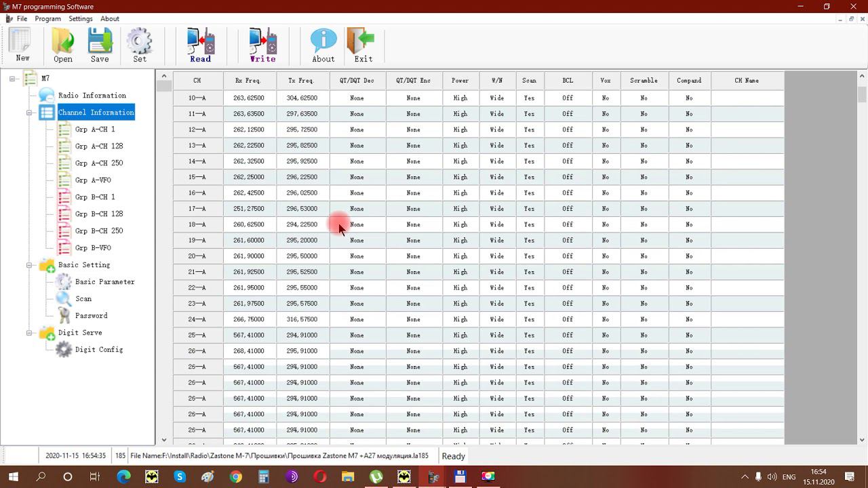Screen dimensions: 868x488
Task: Click the Tx Freq. column header
Action: coord(302,81)
